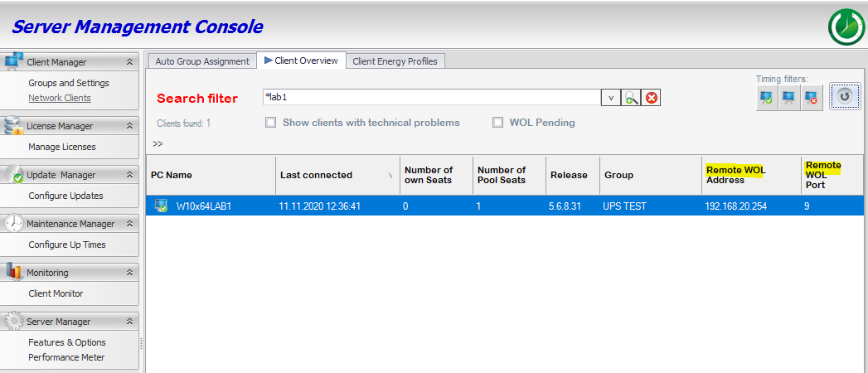The width and height of the screenshot is (868, 373).
Task: Open Configure Up Times
Action: tap(67, 245)
